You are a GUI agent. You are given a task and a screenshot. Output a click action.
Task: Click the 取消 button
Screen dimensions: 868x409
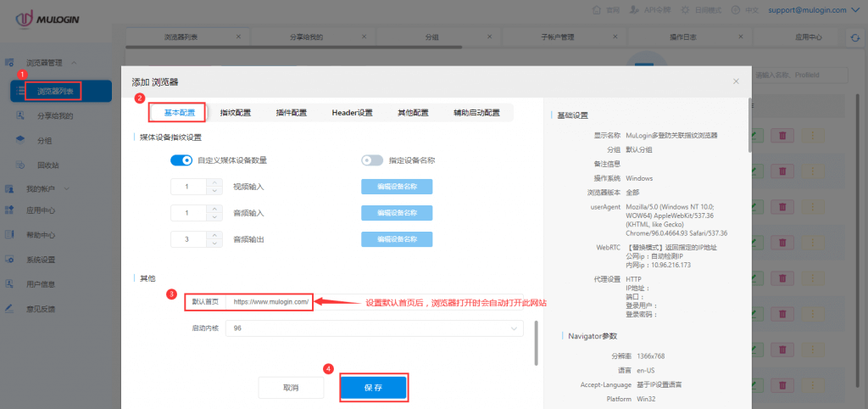(291, 388)
